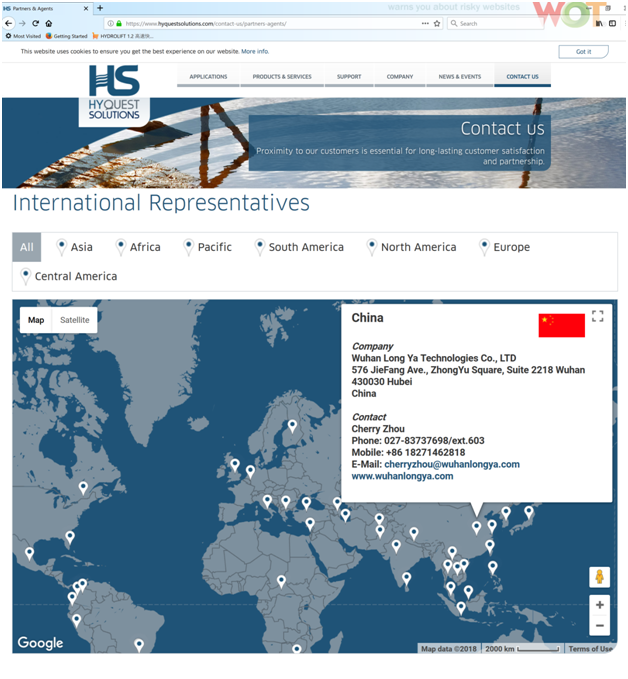Close the Partners & Agents tab
Image resolution: width=628 pixels, height=679 pixels.
coord(86,8)
